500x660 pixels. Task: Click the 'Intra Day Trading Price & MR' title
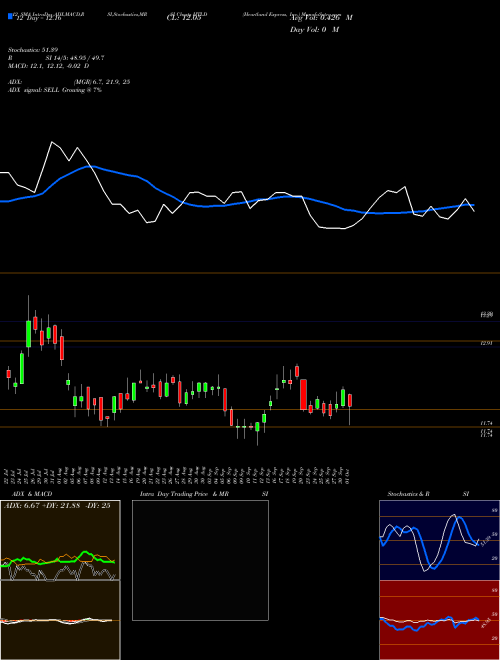click(x=184, y=494)
